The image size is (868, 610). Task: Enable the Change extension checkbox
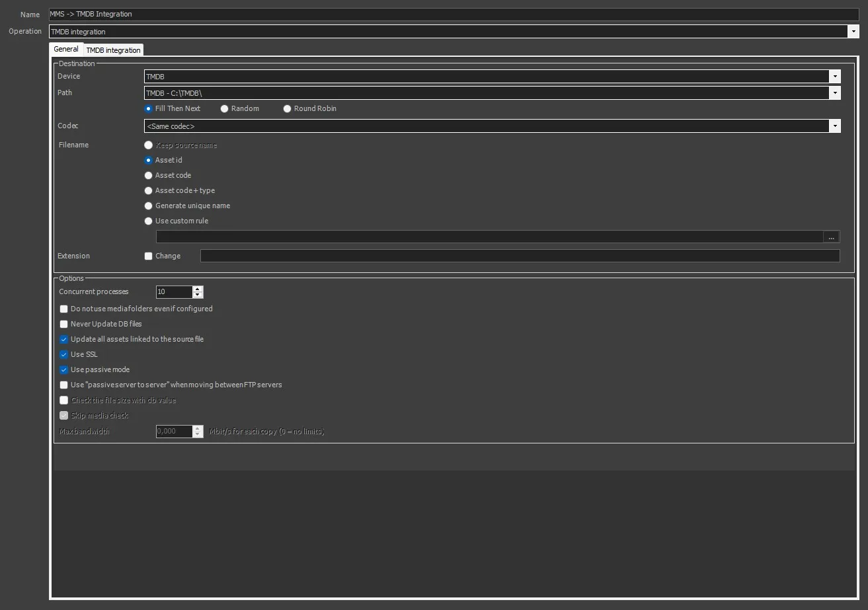(x=149, y=256)
